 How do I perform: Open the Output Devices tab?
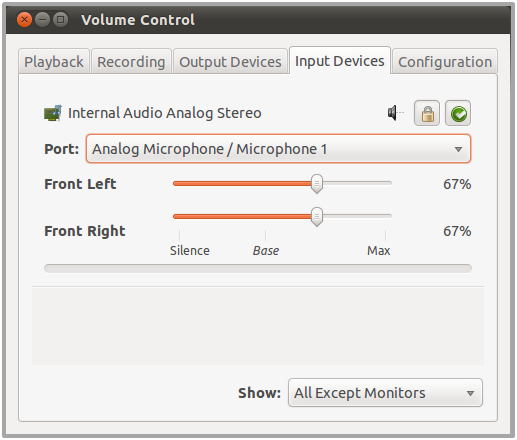tap(230, 62)
